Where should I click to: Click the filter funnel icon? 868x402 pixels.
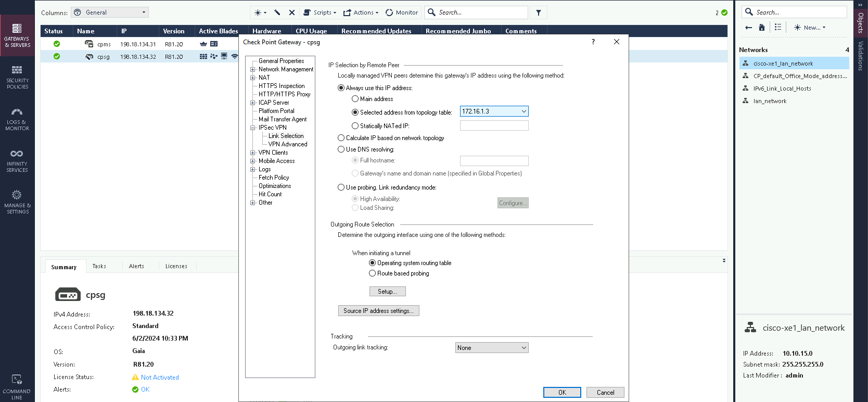(539, 12)
